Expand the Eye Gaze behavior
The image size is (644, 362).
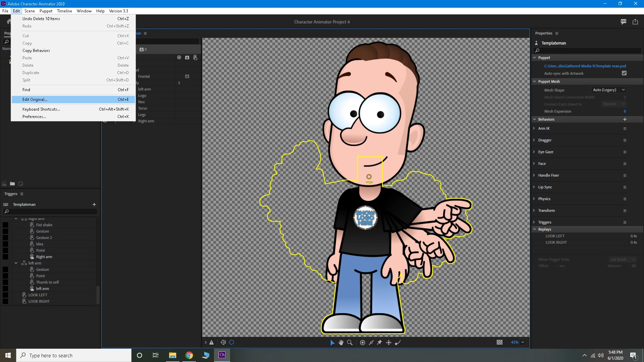tap(534, 152)
